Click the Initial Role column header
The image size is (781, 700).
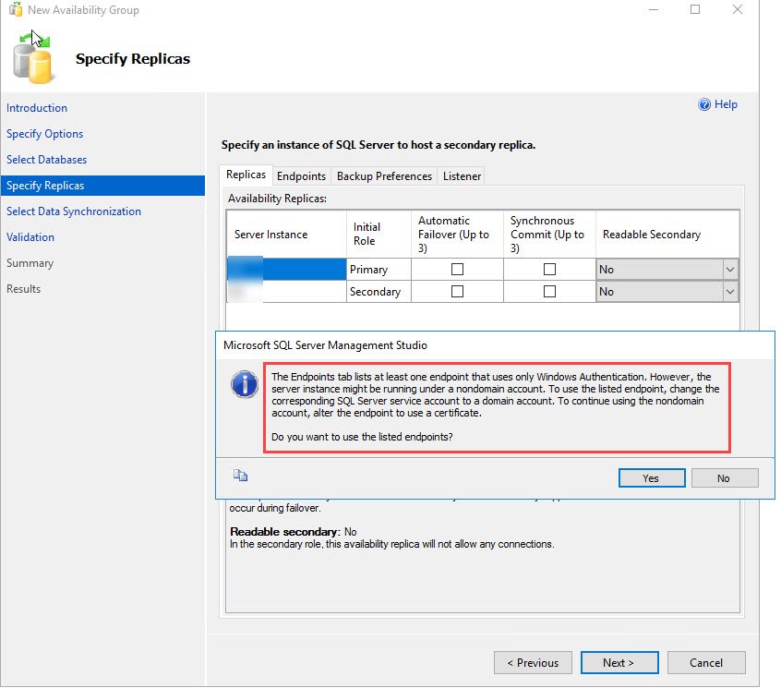(378, 235)
